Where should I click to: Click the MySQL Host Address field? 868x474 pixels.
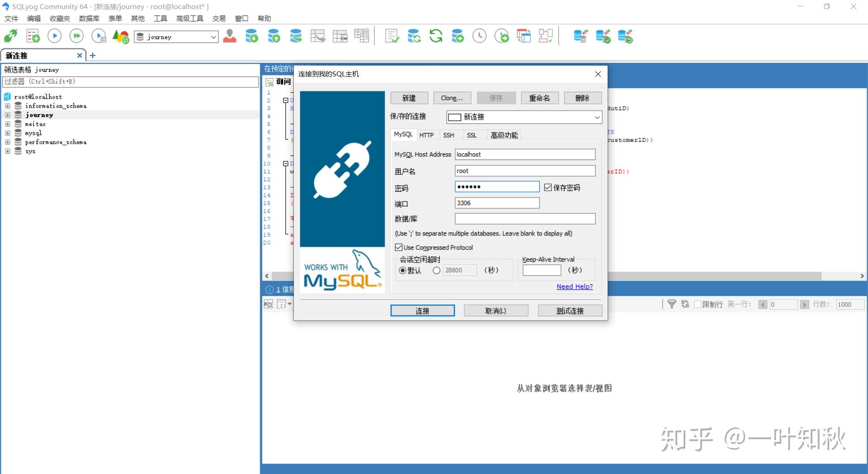[525, 155]
